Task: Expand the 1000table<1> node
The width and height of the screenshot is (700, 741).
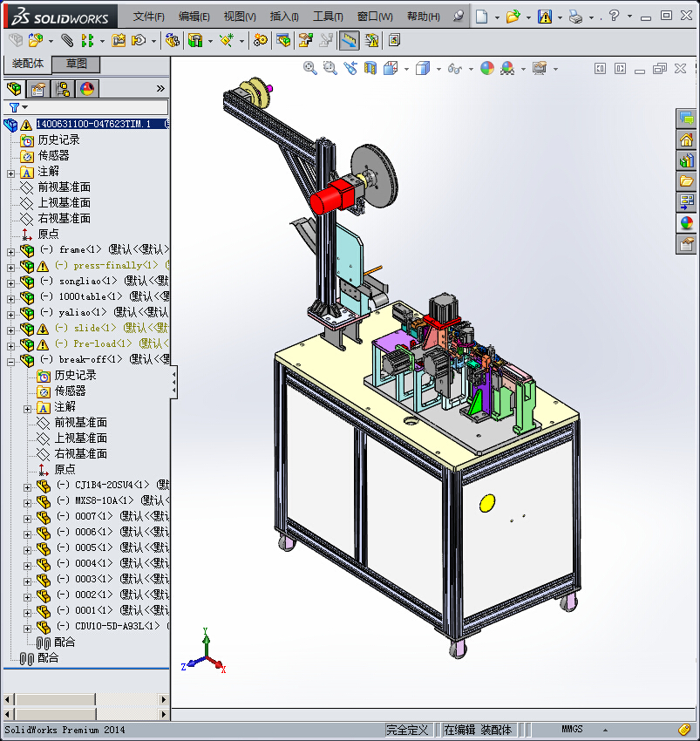Action: point(10,299)
